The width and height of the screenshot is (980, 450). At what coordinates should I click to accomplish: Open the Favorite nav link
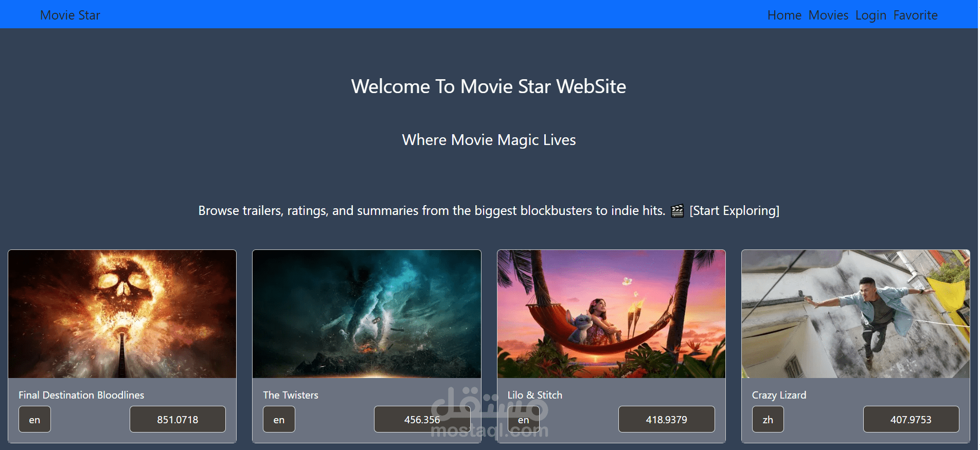point(915,15)
